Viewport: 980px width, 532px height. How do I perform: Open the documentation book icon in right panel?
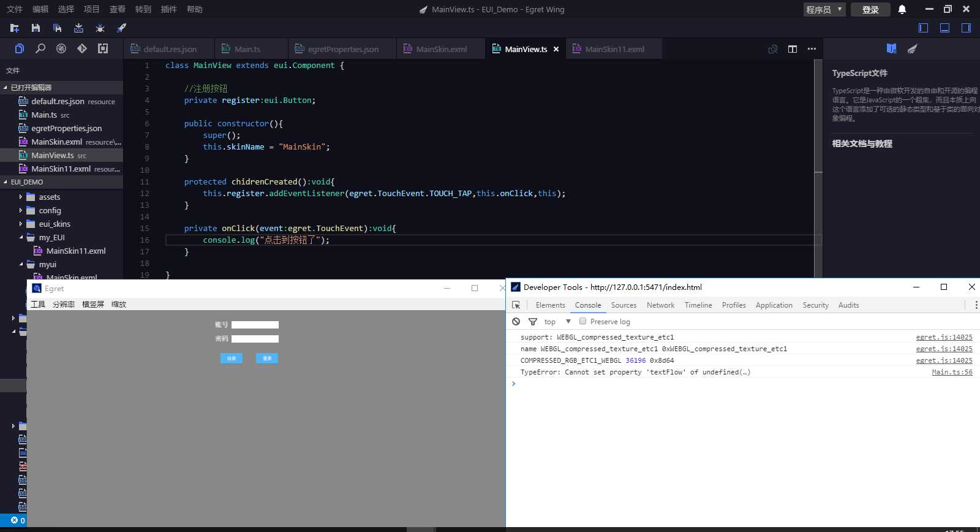(892, 48)
